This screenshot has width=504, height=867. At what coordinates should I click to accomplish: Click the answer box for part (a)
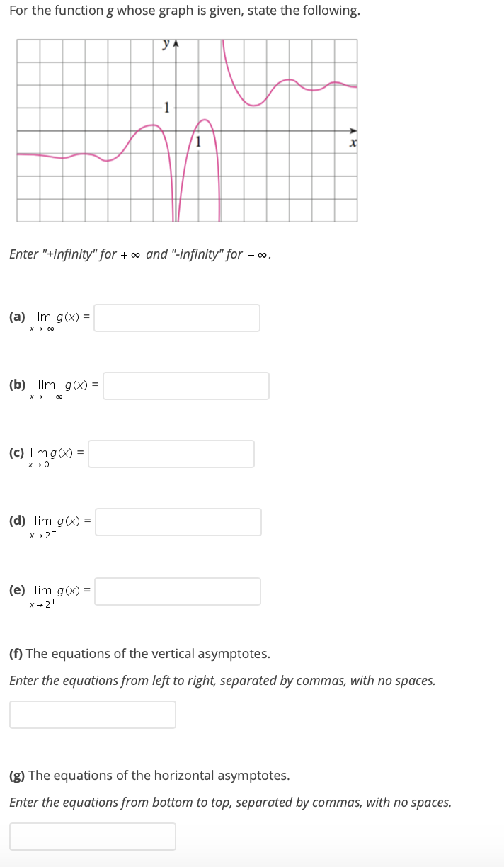pos(176,317)
